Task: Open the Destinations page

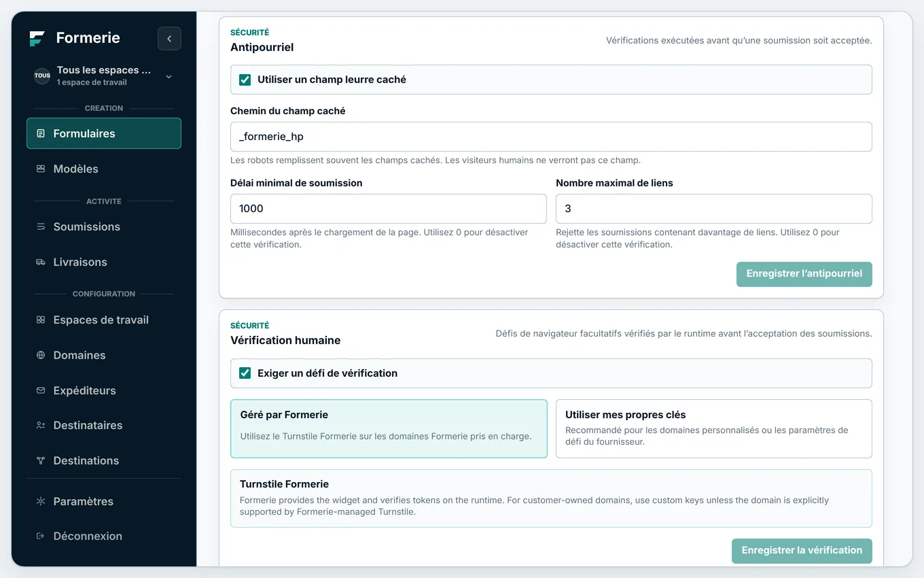Action: (104, 460)
